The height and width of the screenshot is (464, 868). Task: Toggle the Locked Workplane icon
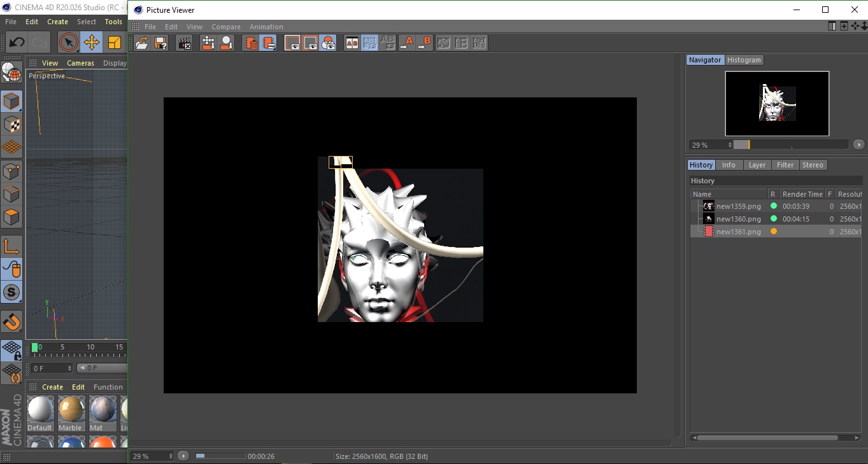coord(11,350)
